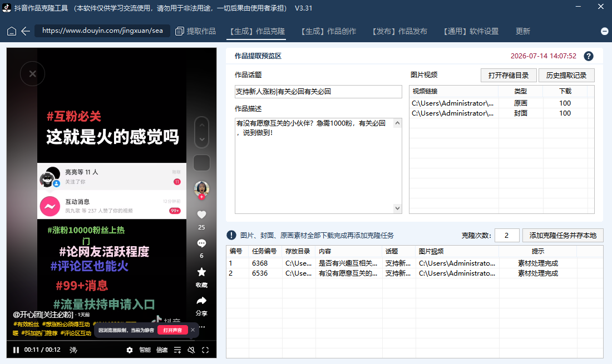Edit the 作品话题 text field

pyautogui.click(x=318, y=92)
